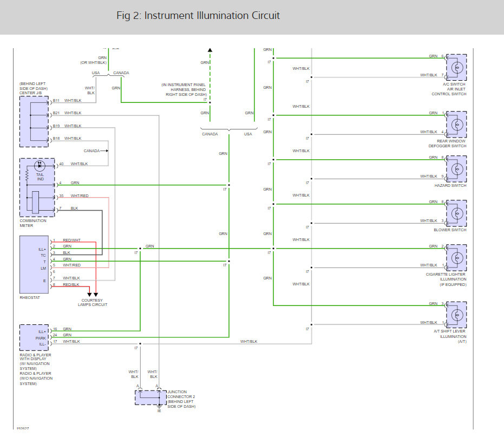Click the Junction Connector 2 box
Screen dimensions: 504x443
coord(150,398)
